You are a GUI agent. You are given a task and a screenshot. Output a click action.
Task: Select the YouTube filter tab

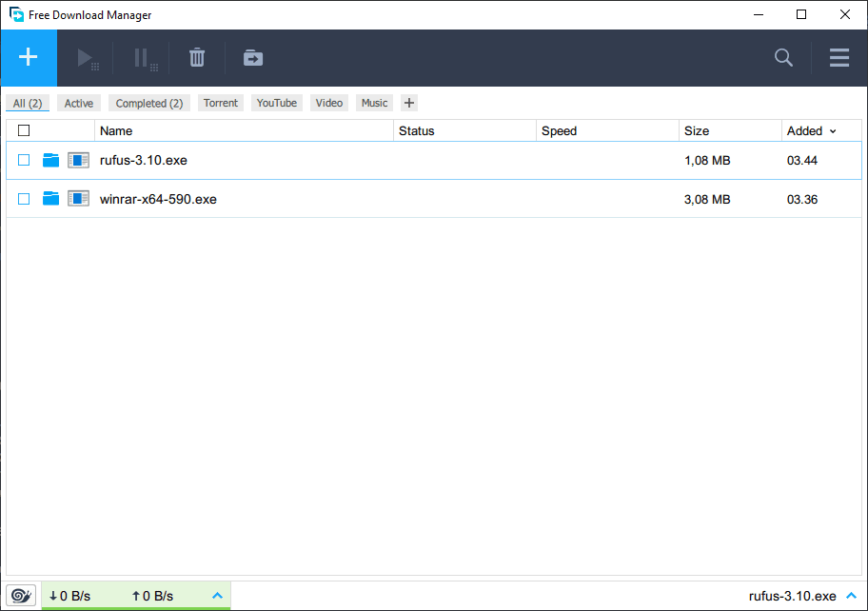(277, 103)
